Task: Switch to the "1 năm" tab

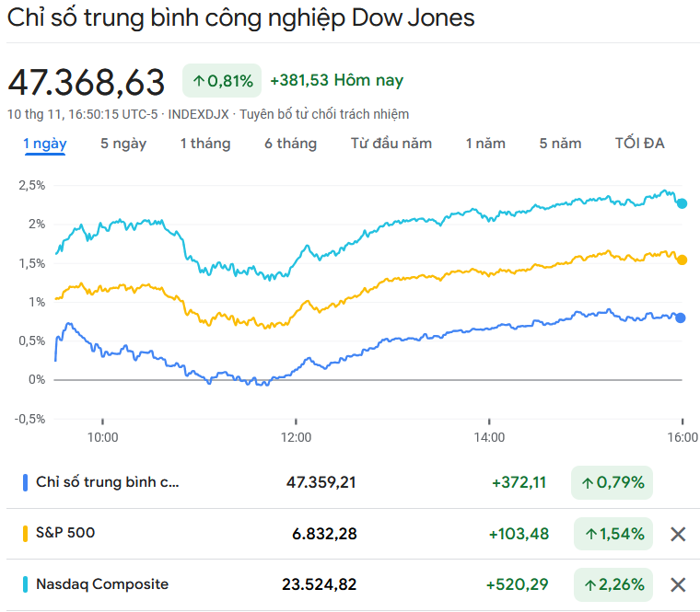Action: (x=485, y=144)
